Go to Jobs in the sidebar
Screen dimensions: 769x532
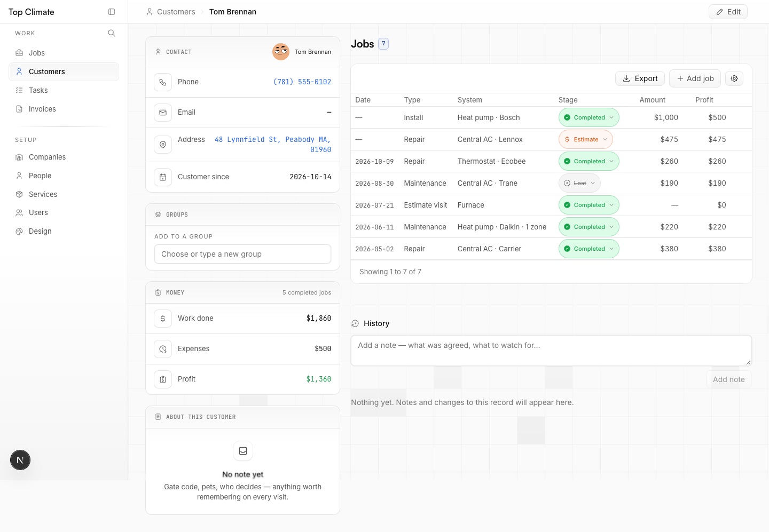pyautogui.click(x=64, y=53)
